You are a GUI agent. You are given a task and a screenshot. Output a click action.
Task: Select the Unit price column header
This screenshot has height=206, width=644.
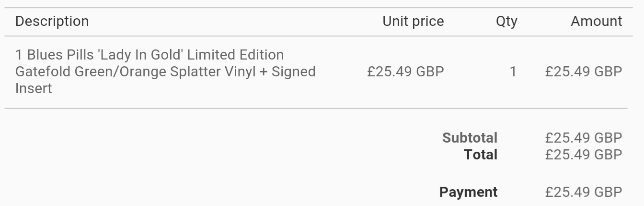click(x=413, y=21)
